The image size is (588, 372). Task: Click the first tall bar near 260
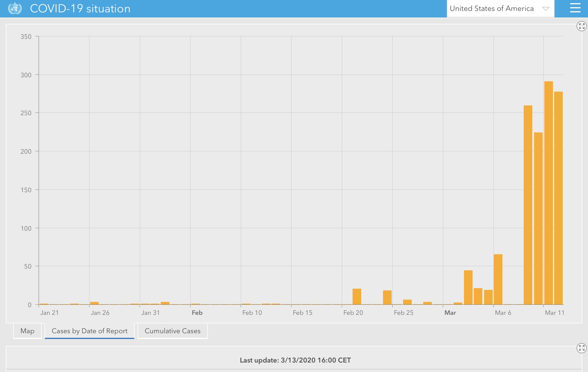point(528,205)
